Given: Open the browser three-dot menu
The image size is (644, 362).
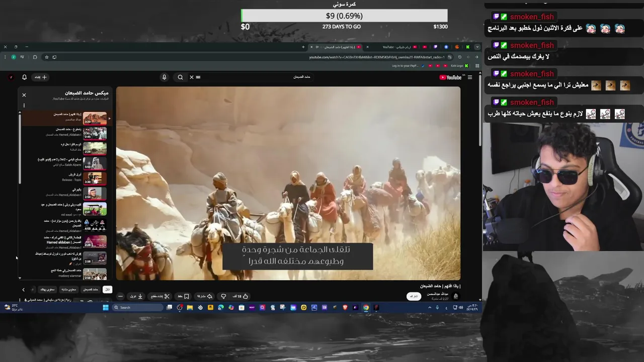Looking at the screenshot, I should 5,57.
